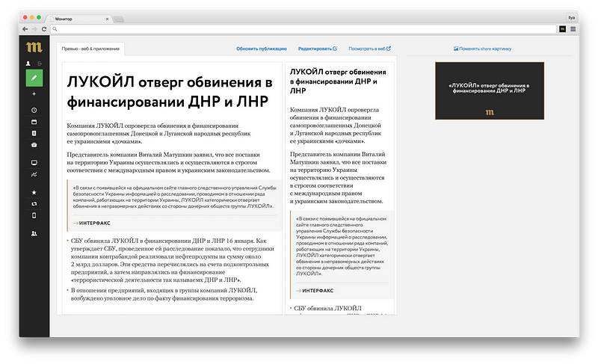The height and width of the screenshot is (364, 598).
Task: Open the Meduza logo home in sidebar
Action: click(34, 47)
